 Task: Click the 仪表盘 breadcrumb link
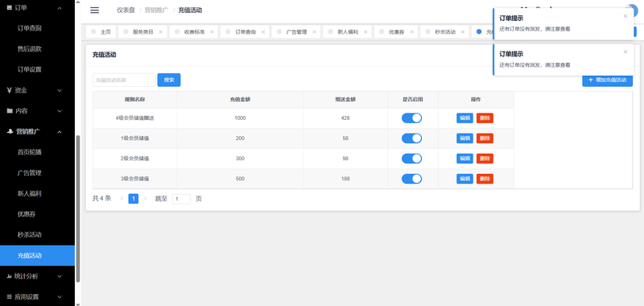coord(126,10)
